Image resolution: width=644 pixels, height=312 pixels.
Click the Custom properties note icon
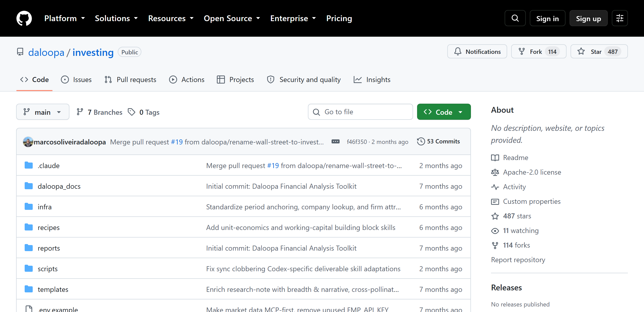(495, 202)
